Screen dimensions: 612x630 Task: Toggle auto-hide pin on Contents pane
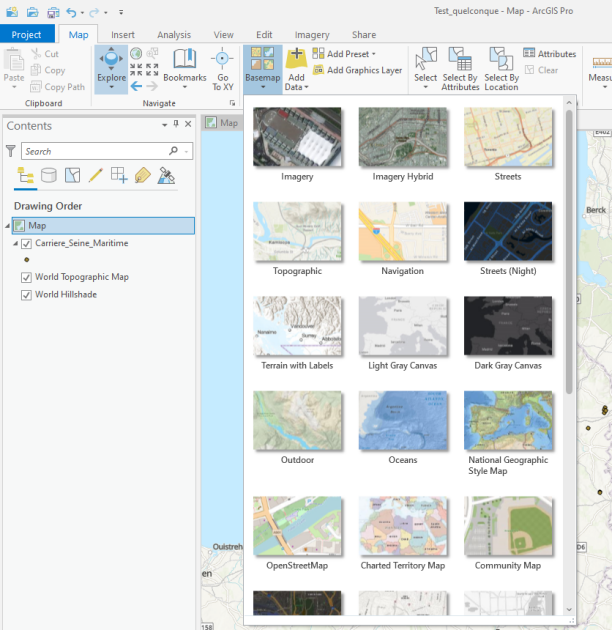(x=176, y=124)
